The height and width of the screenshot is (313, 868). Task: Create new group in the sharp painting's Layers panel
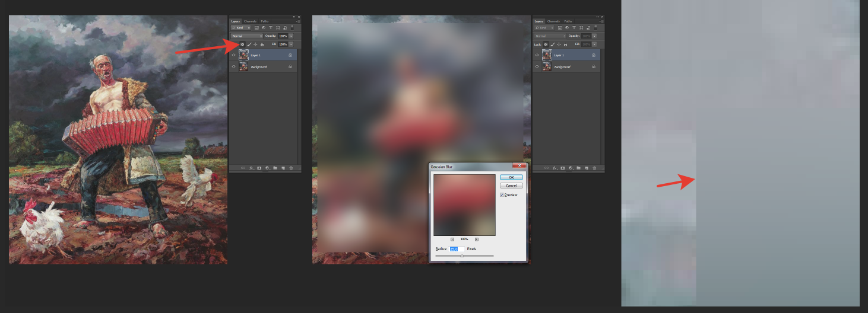(275, 168)
